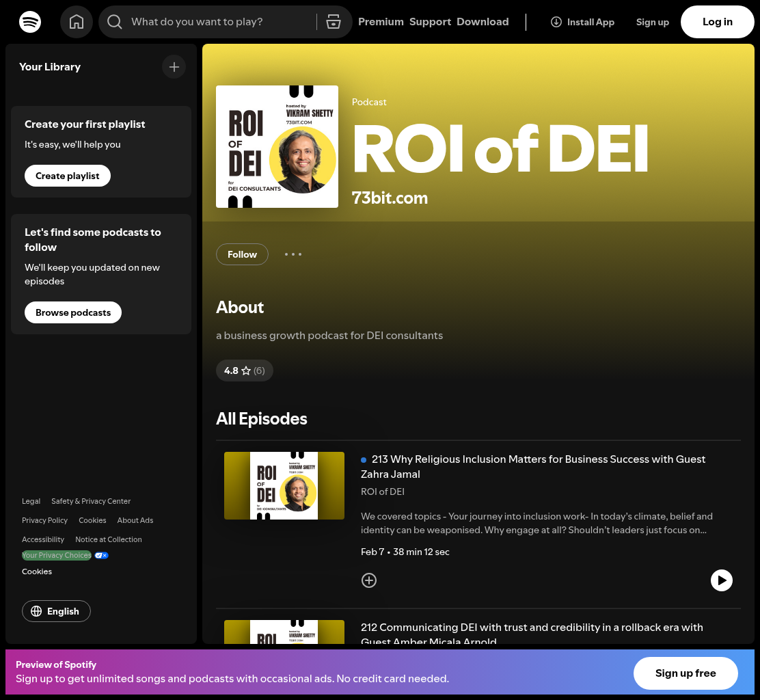Open the Accessibility link
Viewport: 760px width, 700px height.
pos(43,539)
